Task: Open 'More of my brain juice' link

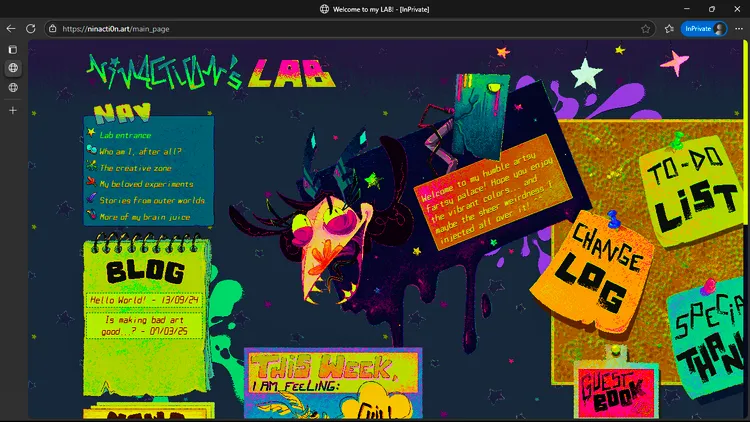Action: pos(145,216)
